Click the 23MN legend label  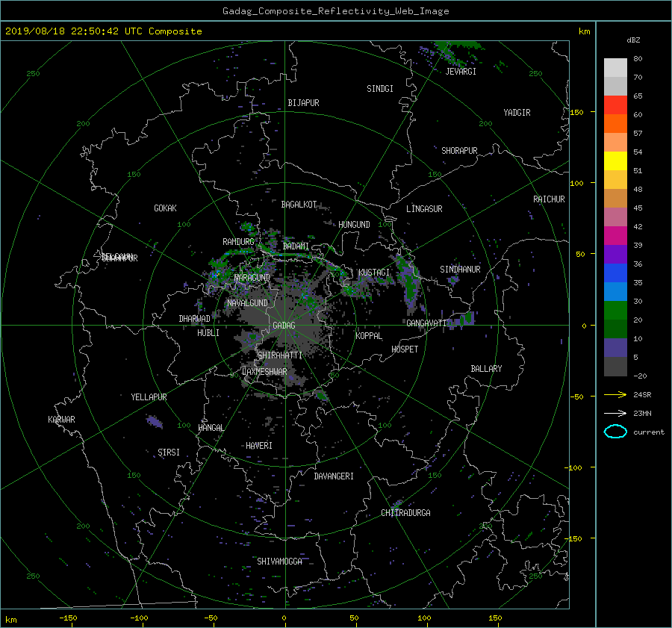point(642,413)
